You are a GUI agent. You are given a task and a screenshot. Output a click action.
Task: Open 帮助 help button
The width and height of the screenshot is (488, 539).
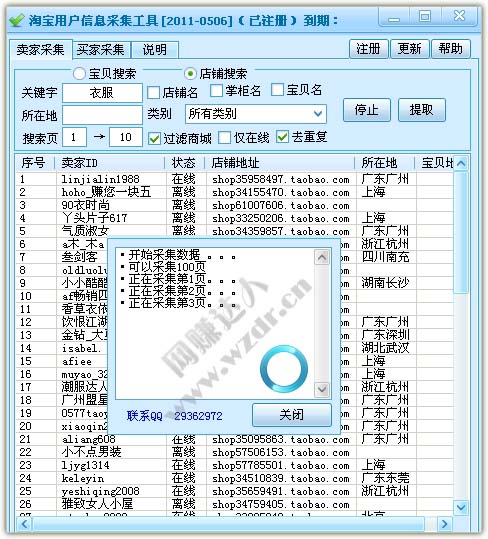pyautogui.click(x=451, y=49)
